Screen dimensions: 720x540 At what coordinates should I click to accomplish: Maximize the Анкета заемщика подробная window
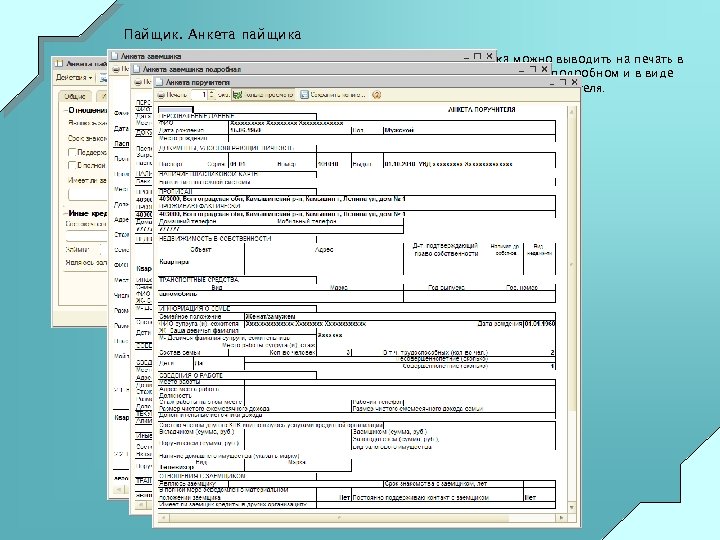tap(533, 69)
